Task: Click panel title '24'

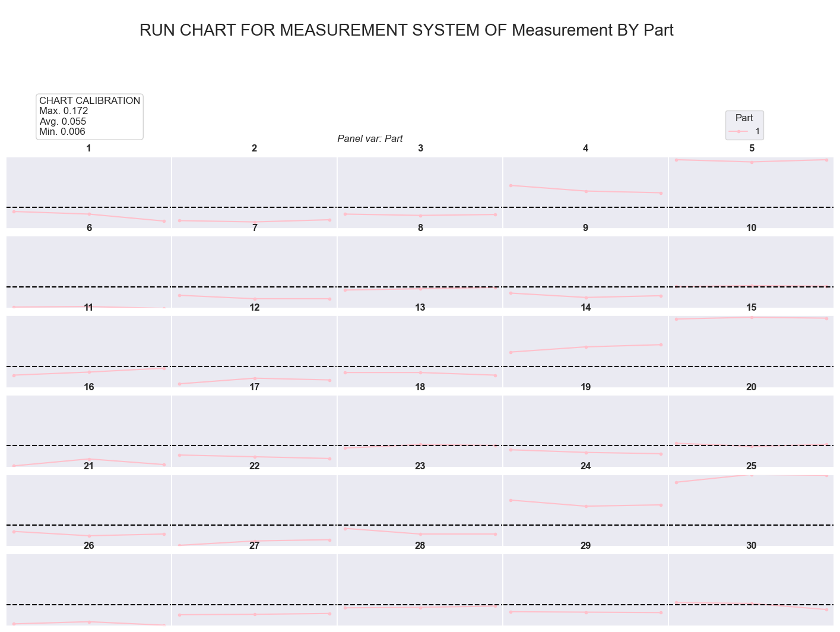Action: point(586,466)
